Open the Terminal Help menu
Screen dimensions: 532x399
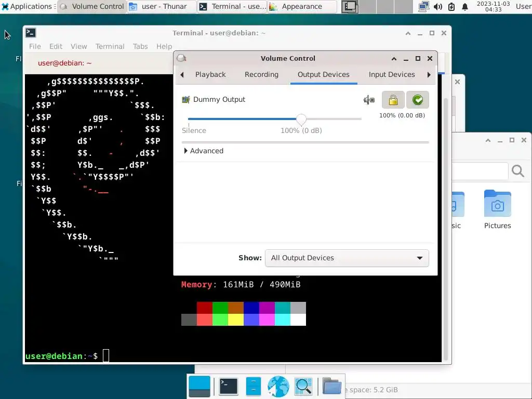coord(164,46)
